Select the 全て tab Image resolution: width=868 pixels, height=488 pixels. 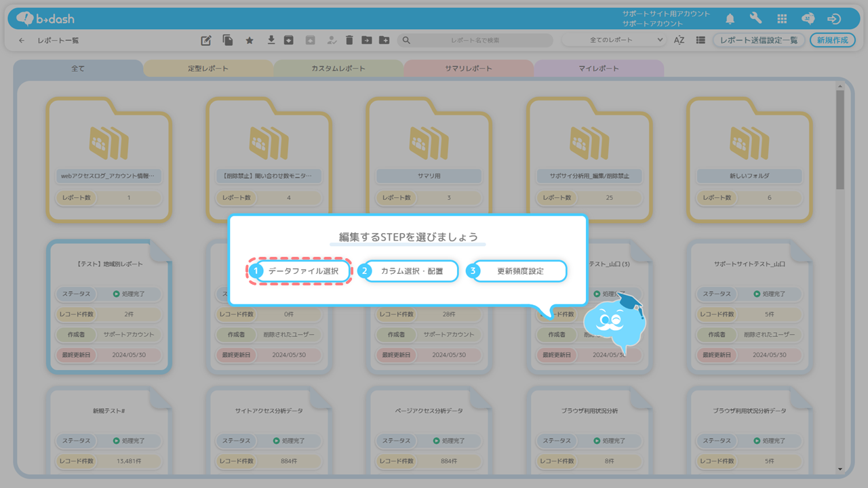78,68
